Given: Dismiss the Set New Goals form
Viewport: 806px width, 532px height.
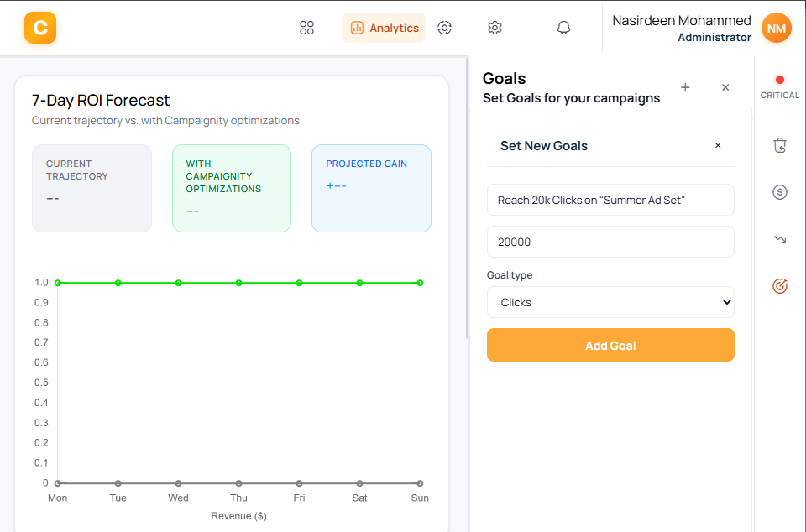Looking at the screenshot, I should click(x=718, y=145).
